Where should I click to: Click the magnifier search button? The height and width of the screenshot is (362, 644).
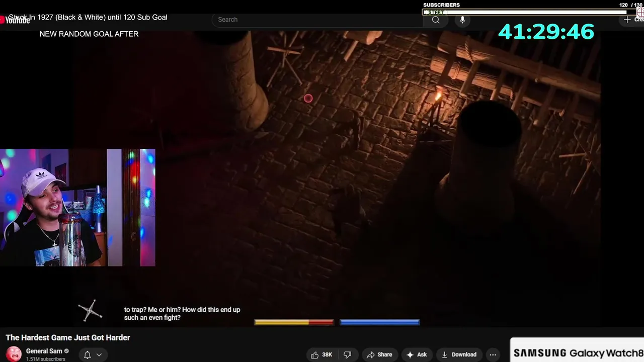(436, 20)
